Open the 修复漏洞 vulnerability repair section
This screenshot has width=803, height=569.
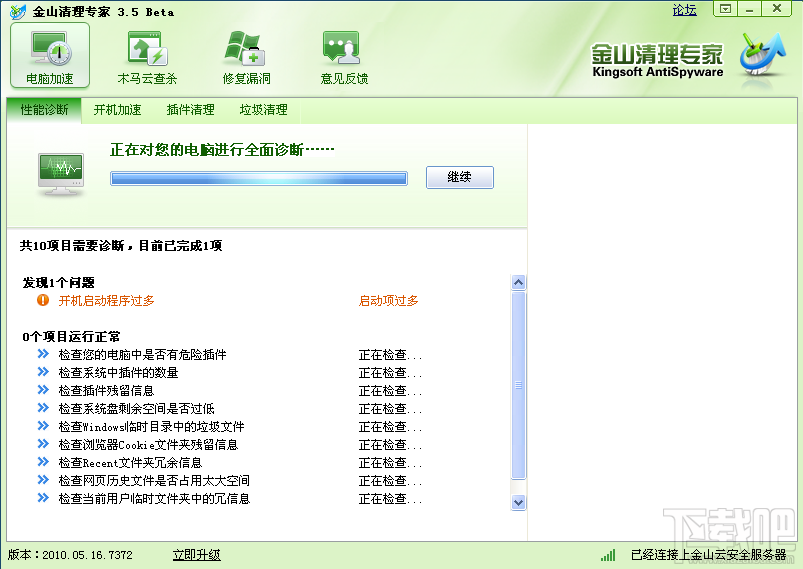[246, 57]
